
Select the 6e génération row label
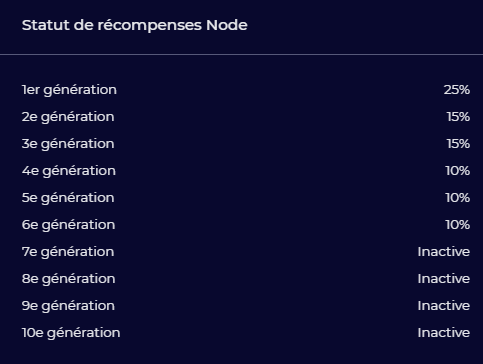click(x=68, y=225)
